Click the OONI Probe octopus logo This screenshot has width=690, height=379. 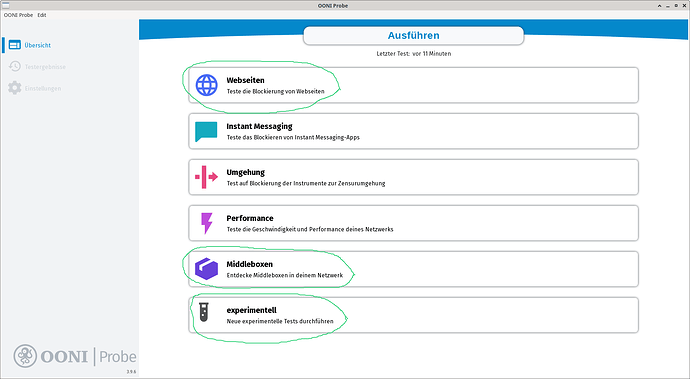(x=25, y=356)
